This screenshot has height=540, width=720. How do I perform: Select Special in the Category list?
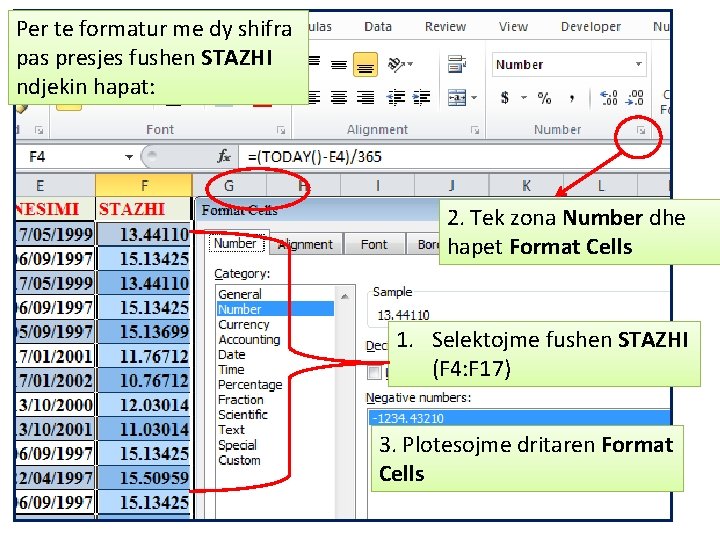(x=237, y=445)
